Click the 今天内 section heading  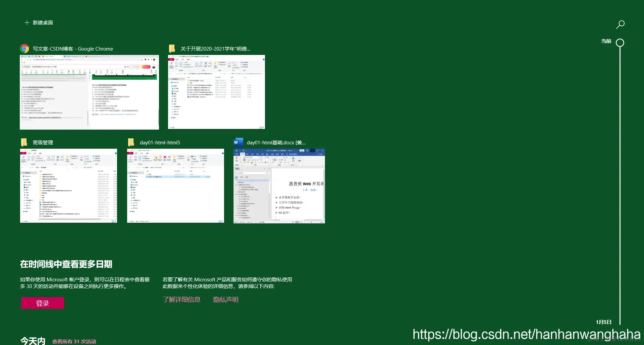33,341
